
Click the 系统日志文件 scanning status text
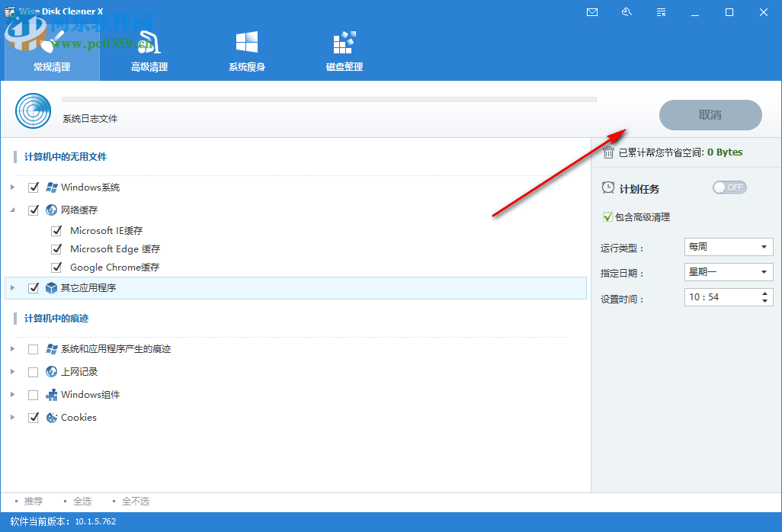[90, 119]
